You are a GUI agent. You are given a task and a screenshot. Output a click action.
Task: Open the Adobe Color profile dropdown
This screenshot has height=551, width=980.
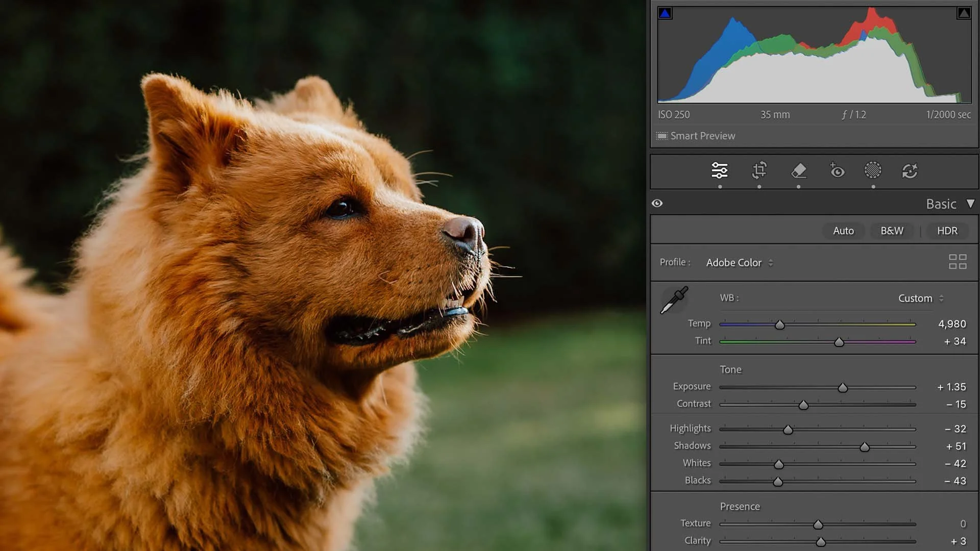point(739,263)
